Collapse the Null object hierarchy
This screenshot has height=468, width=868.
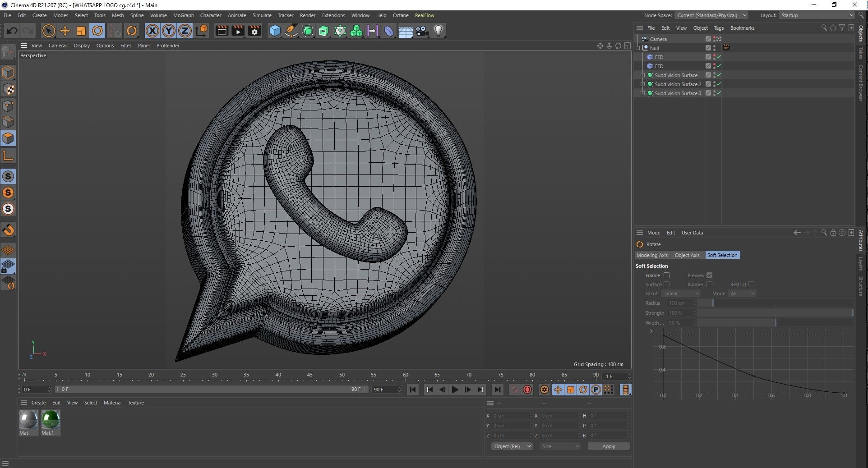click(638, 48)
